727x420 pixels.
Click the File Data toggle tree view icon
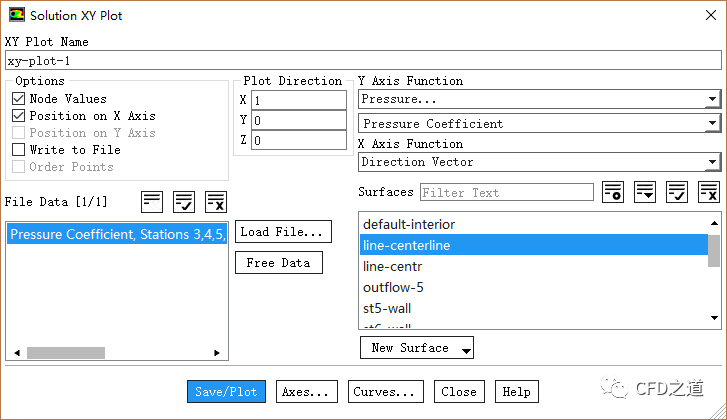(x=152, y=201)
